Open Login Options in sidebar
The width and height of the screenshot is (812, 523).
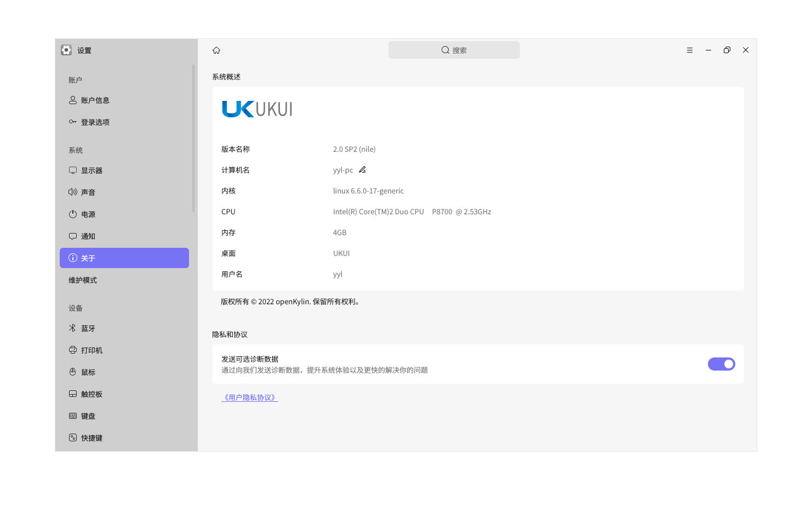pyautogui.click(x=95, y=122)
